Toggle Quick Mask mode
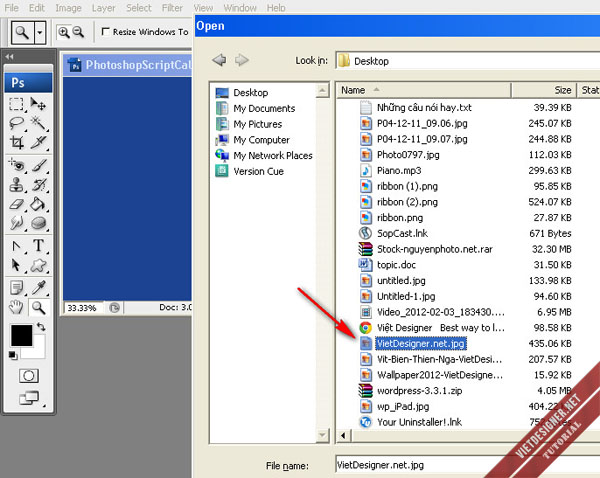 (x=29, y=376)
